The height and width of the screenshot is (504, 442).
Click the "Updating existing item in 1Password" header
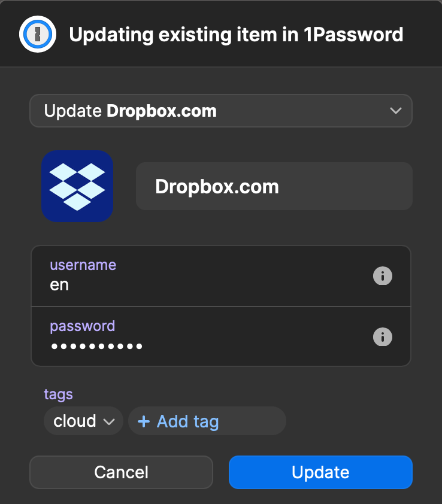click(236, 35)
